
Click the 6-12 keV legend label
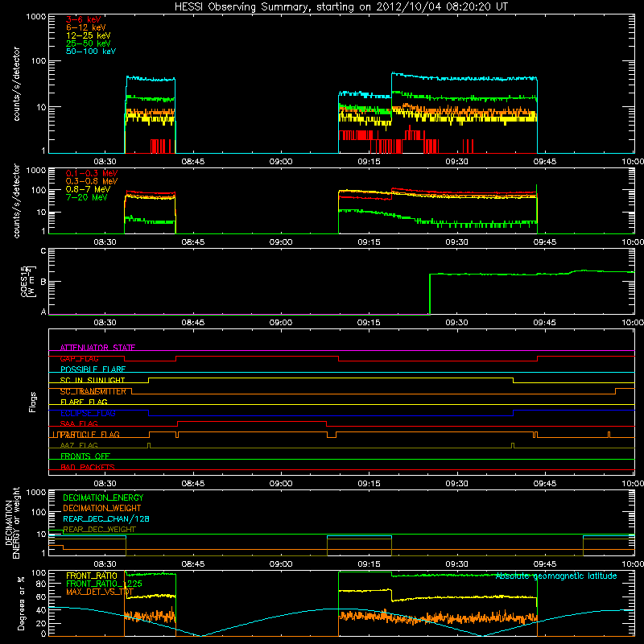[x=86, y=27]
